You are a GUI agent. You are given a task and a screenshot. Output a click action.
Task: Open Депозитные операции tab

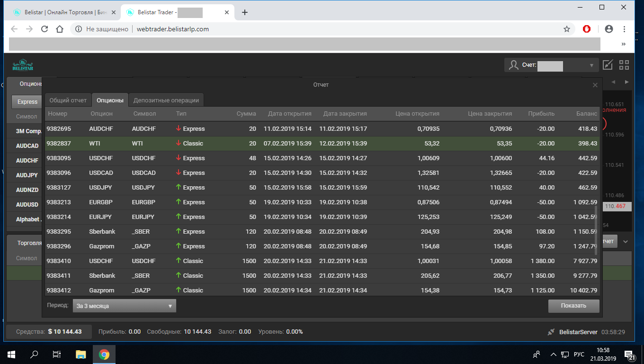166,100
